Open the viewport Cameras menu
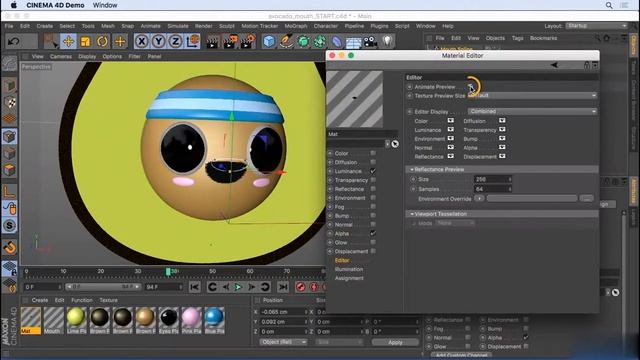This screenshot has height=360, width=640. point(61,57)
